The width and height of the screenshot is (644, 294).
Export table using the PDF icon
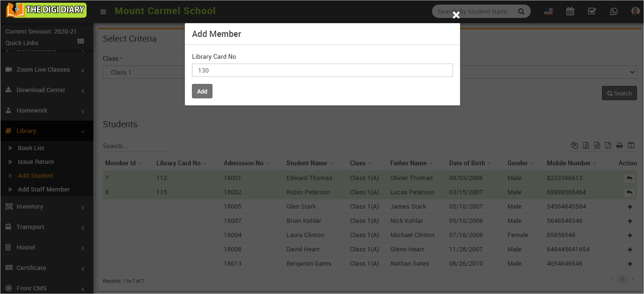608,146
